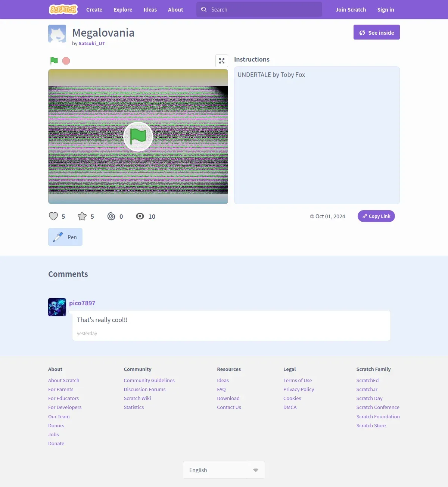The image size is (448, 487).
Task: Open the Cookies footer link
Action: [x=292, y=398]
